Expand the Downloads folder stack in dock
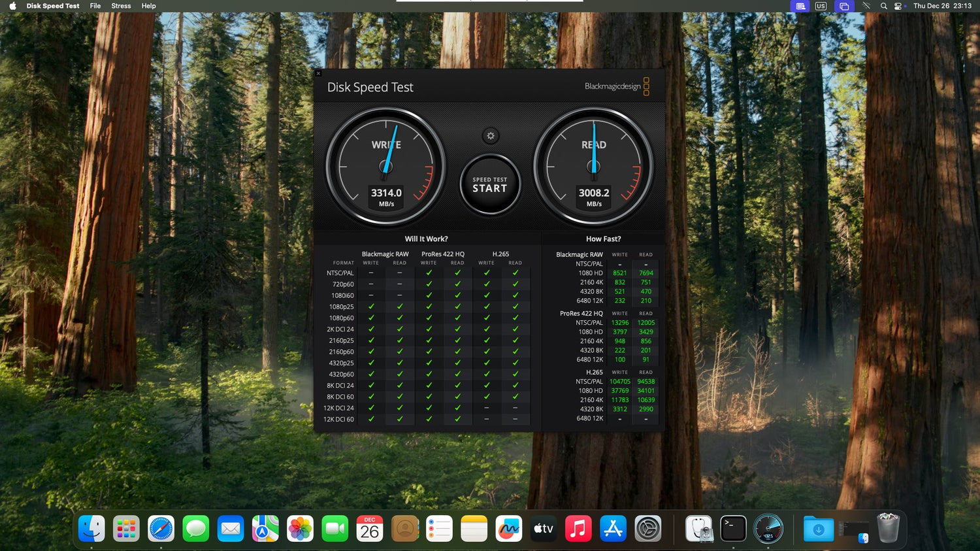The image size is (980, 551). [x=818, y=529]
